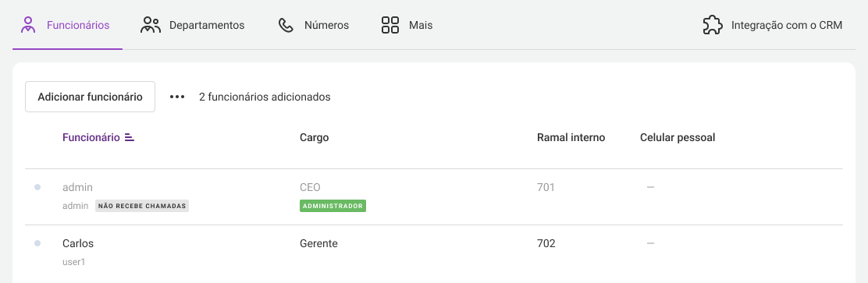Screen dimensions: 868x283
Task: Click status dot next to admin
Action: [37, 187]
